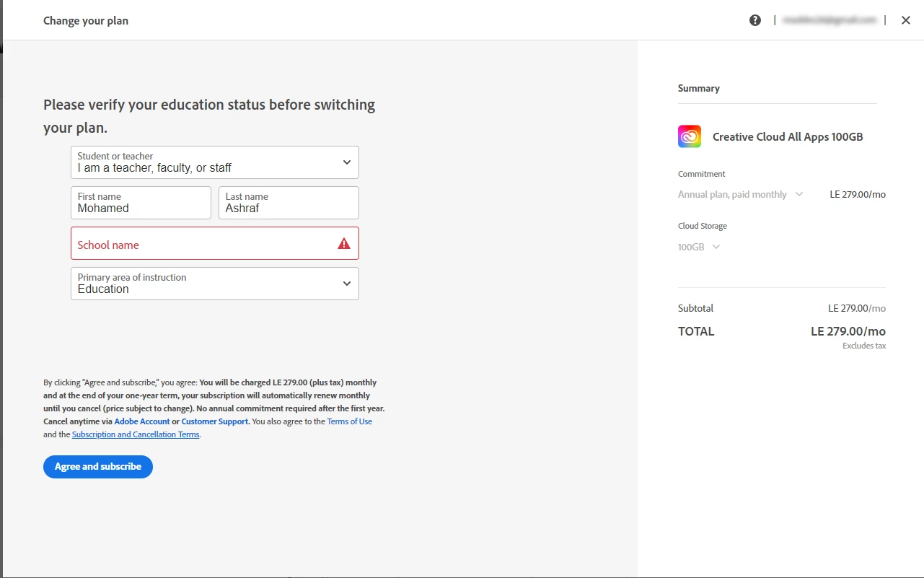The width and height of the screenshot is (924, 578).
Task: Click the Excludes tax note
Action: (864, 346)
